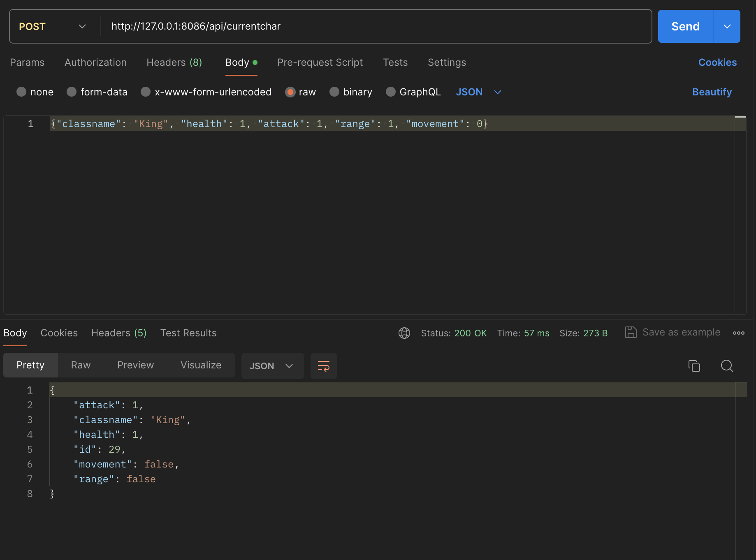
Task: Click the network globe icon beside Status
Action: click(x=404, y=333)
